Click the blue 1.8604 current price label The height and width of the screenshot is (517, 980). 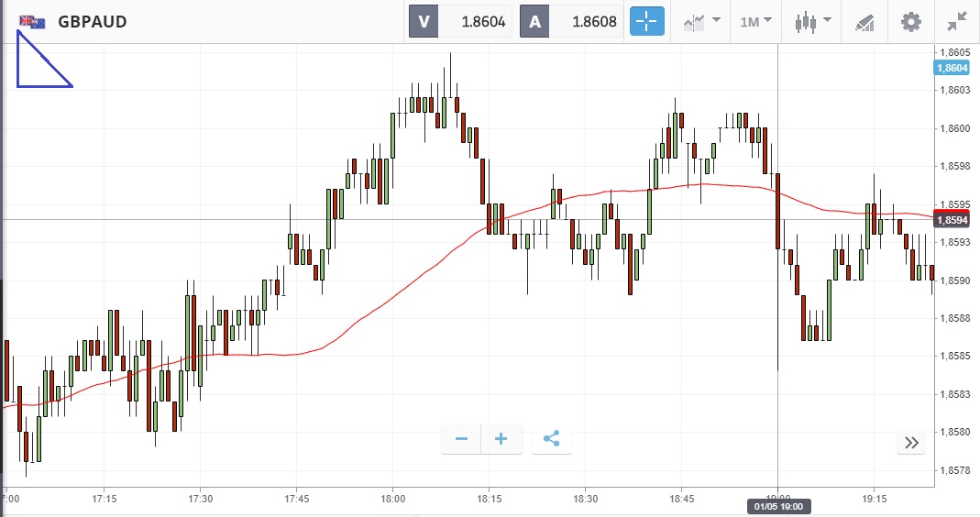click(952, 68)
